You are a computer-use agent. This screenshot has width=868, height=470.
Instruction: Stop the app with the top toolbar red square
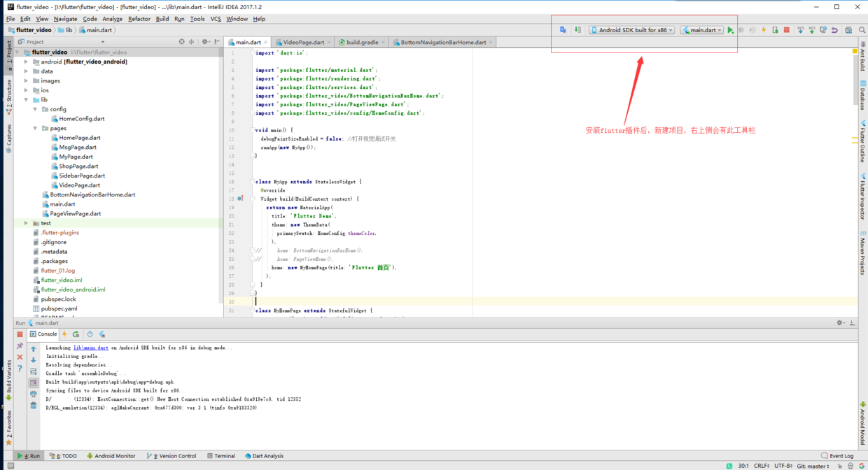(787, 30)
